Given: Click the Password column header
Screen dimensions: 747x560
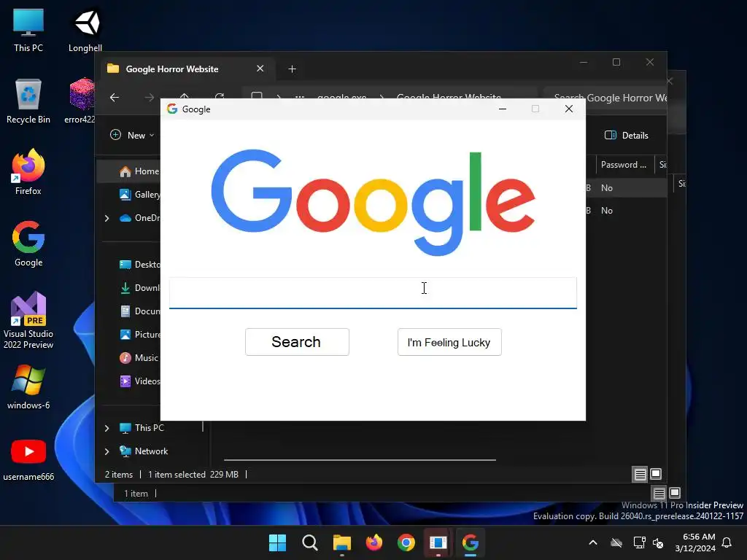Looking at the screenshot, I should [x=624, y=165].
